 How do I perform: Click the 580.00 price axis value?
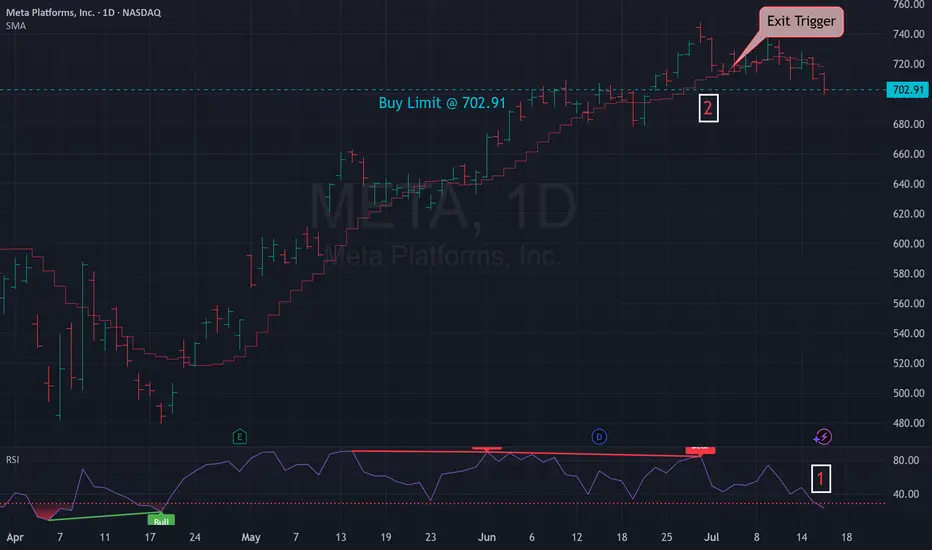(909, 274)
